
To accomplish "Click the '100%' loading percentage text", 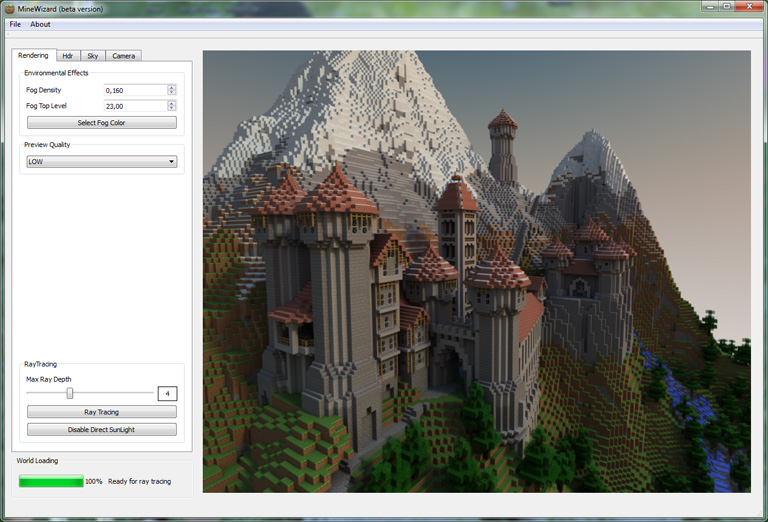I will [94, 481].
